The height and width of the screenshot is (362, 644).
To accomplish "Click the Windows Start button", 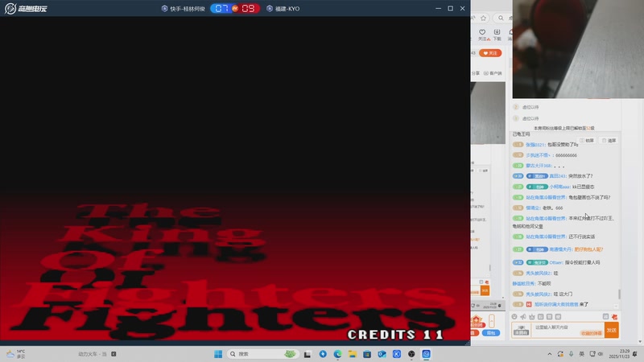I will [218, 354].
